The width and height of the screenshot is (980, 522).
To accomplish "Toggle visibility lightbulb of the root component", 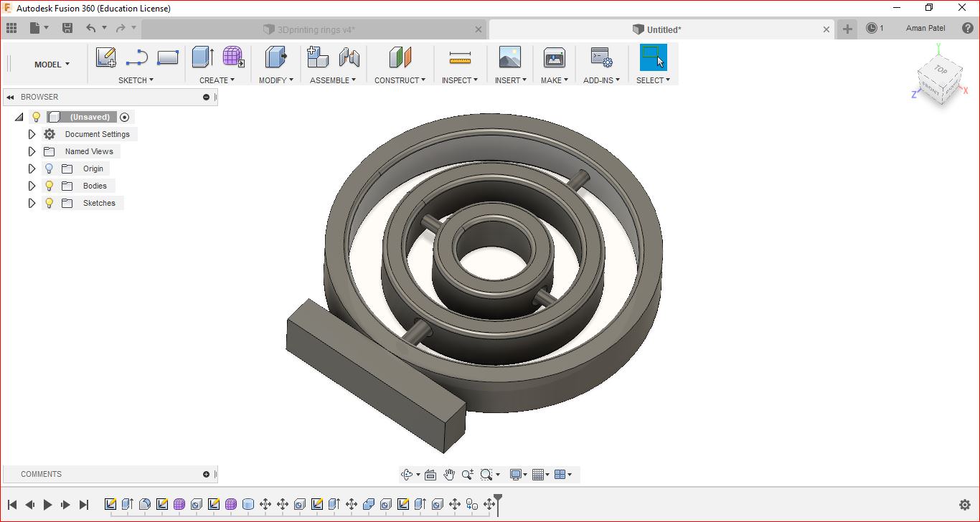I will (37, 117).
